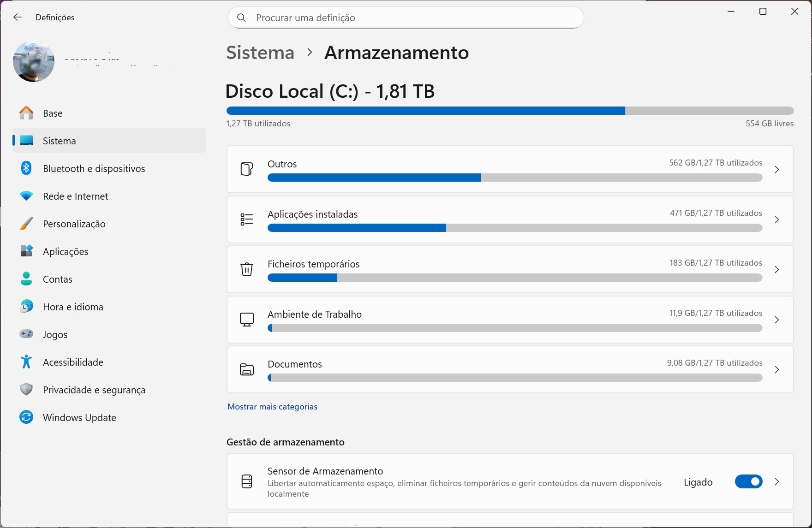
Task: Click the Sensor de Armazenamento drive icon
Action: [x=247, y=481]
